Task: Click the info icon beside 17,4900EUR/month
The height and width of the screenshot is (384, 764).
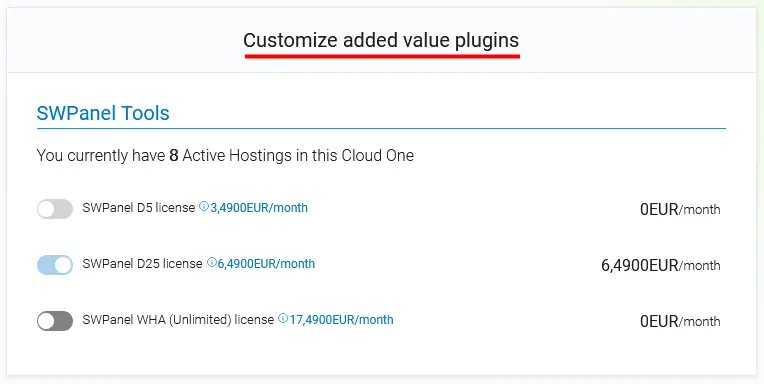Action: click(x=283, y=318)
